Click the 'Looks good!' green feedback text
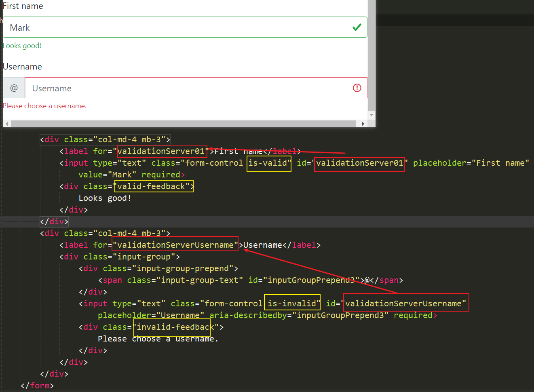This screenshot has width=534, height=392. (x=22, y=46)
